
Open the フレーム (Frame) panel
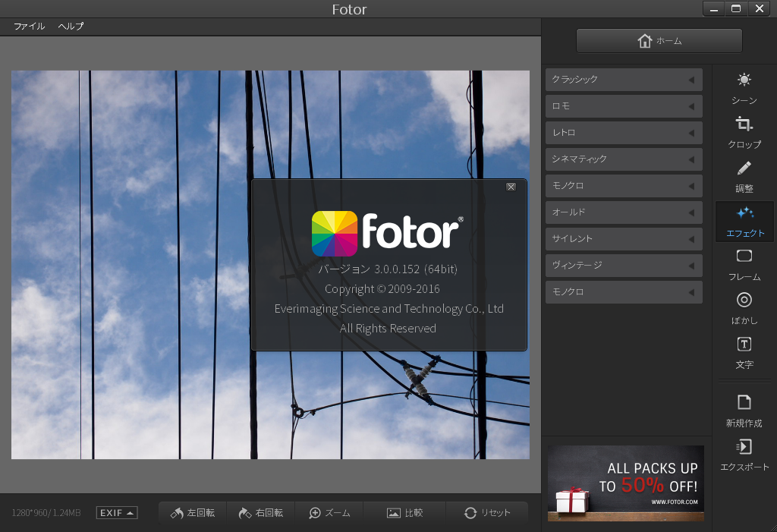pyautogui.click(x=744, y=264)
